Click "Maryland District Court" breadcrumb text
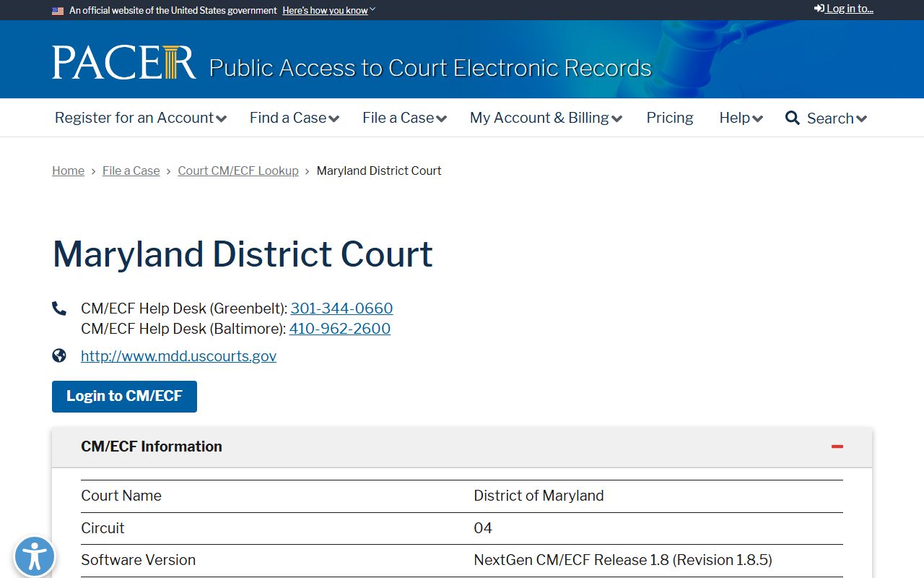This screenshot has height=578, width=924. [379, 171]
